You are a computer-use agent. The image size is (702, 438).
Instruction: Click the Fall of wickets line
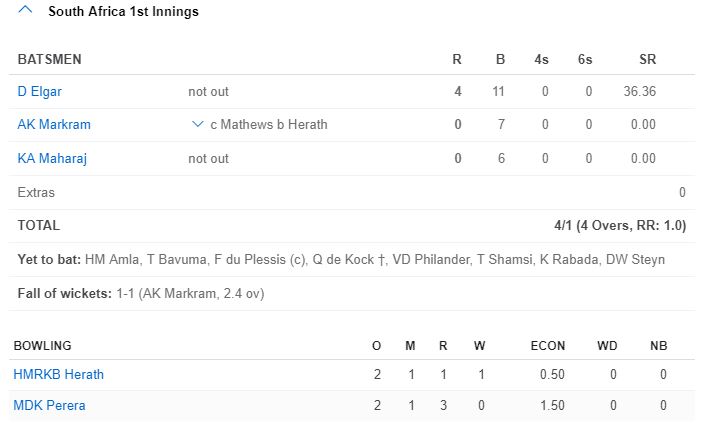[141, 294]
